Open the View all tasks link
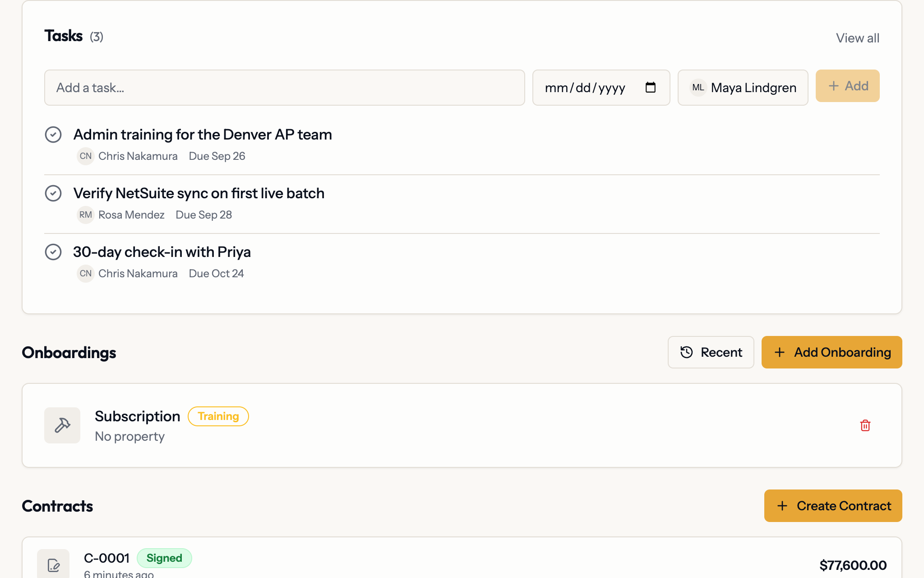This screenshot has width=924, height=578. 857,38
